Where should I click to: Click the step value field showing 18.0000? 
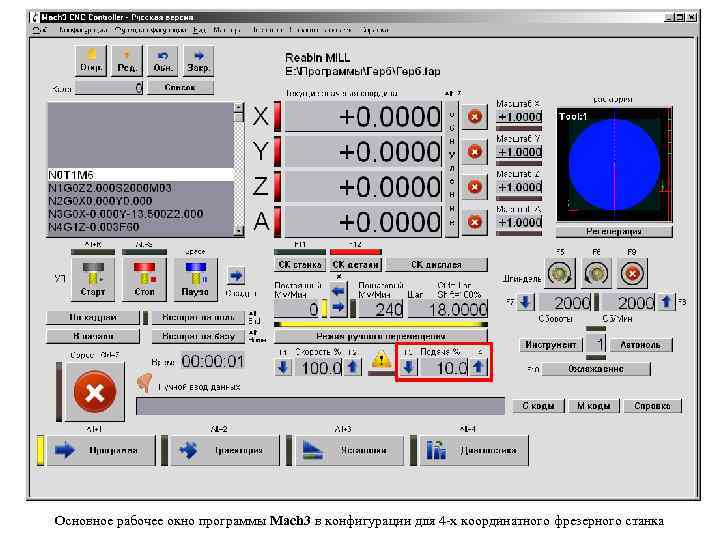coord(448,309)
